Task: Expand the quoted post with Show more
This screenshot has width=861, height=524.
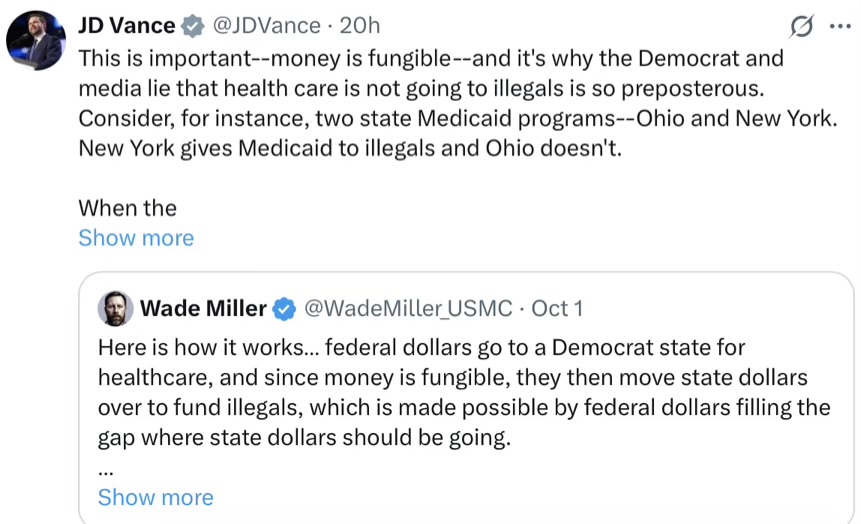Action: 155,497
